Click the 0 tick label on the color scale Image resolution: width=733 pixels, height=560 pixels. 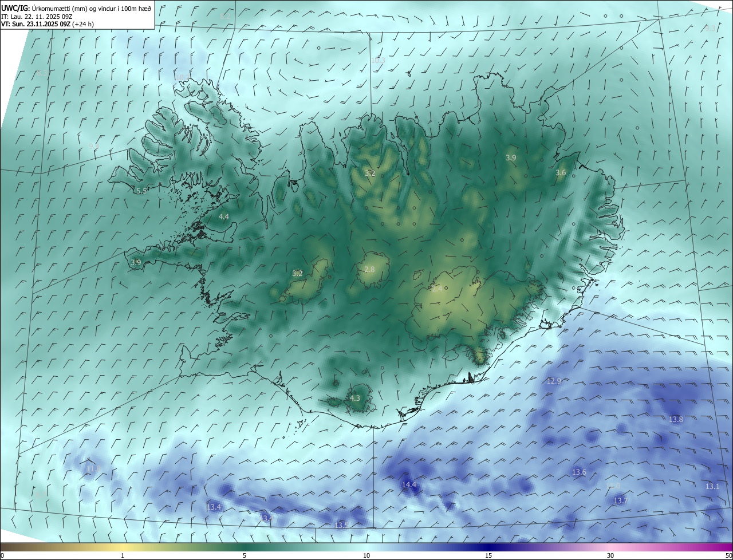pyautogui.click(x=2, y=555)
